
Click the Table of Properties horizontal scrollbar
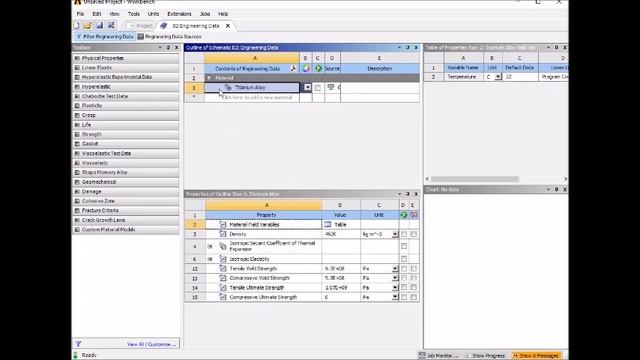(x=475, y=179)
